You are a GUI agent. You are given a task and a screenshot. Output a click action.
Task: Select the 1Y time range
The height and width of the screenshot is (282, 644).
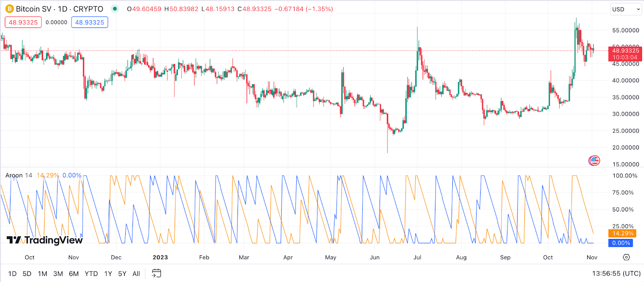coord(108,274)
